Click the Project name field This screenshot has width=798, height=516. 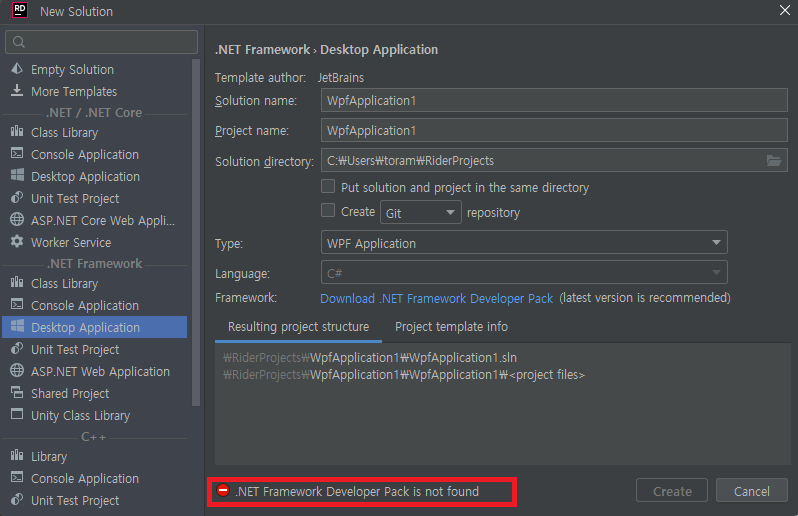(554, 130)
